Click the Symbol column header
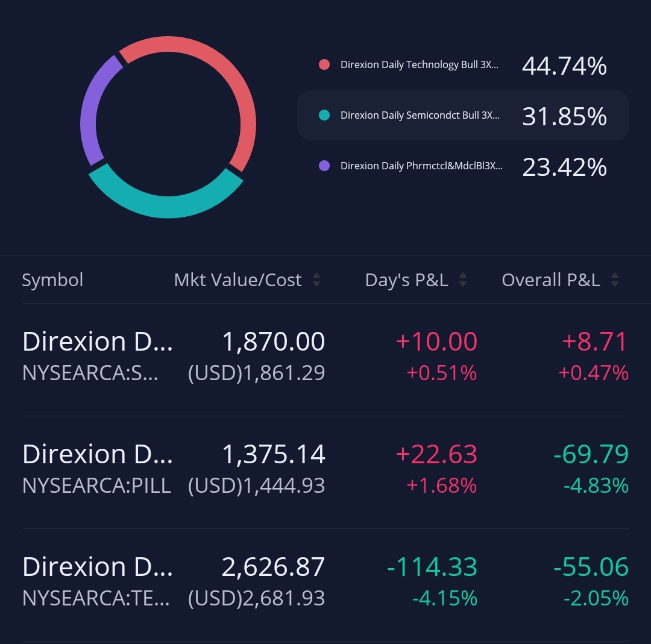 click(x=52, y=280)
